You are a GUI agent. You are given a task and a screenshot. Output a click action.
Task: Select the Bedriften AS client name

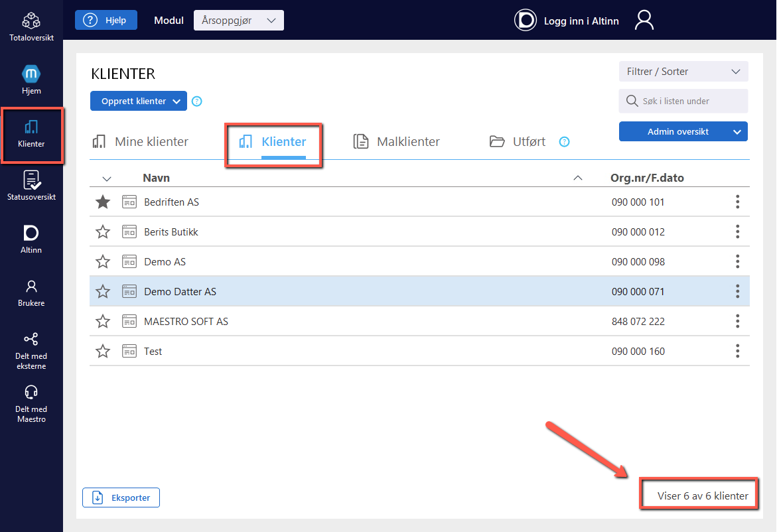click(171, 202)
